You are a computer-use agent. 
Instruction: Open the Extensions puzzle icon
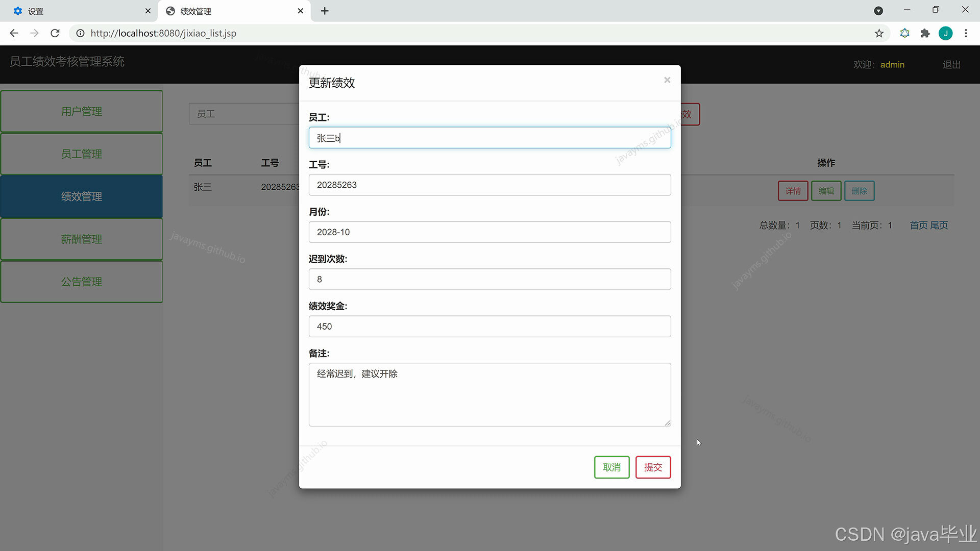point(925,33)
